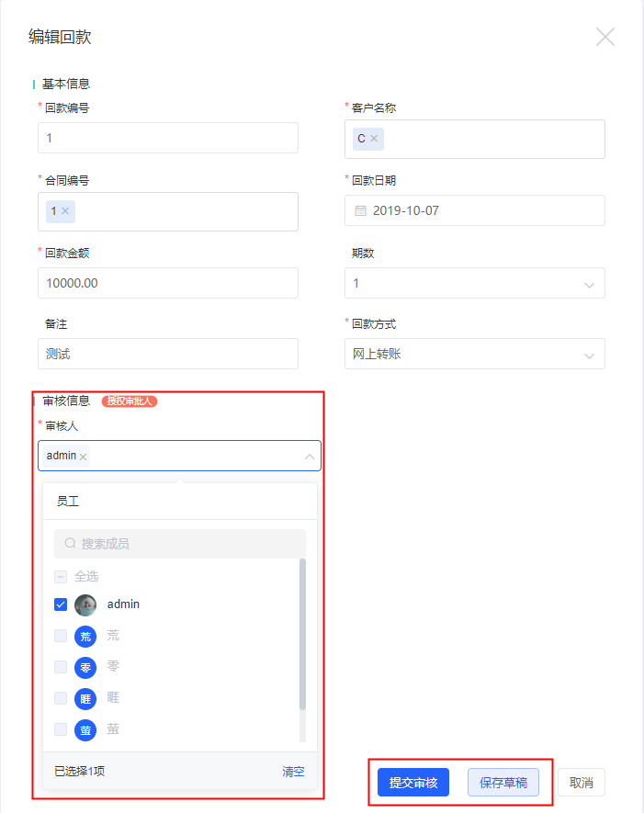
Task: Close the 编辑回款 dialog with X icon
Action: coord(604,37)
